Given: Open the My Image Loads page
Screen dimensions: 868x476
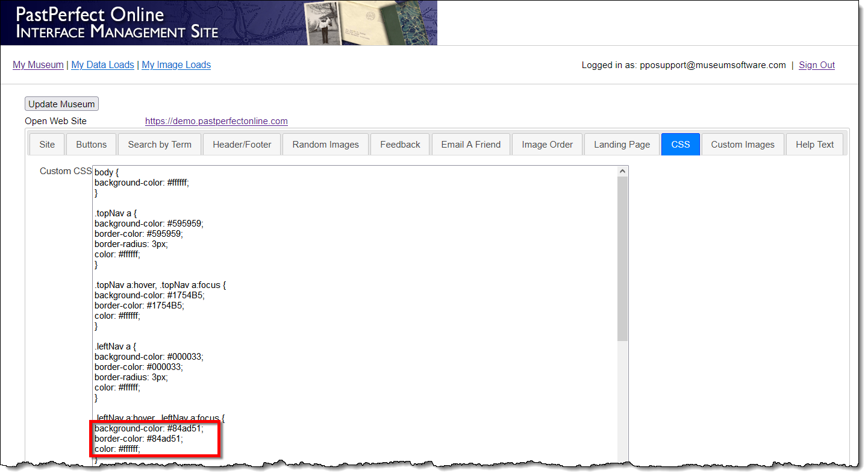Looking at the screenshot, I should pos(176,64).
